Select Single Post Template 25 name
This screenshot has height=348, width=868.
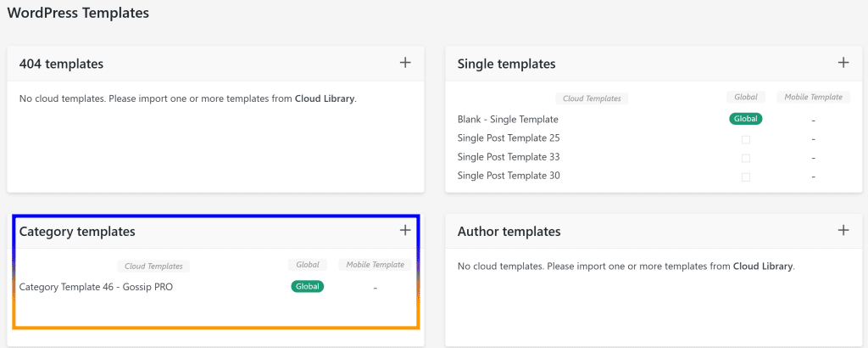(x=509, y=138)
